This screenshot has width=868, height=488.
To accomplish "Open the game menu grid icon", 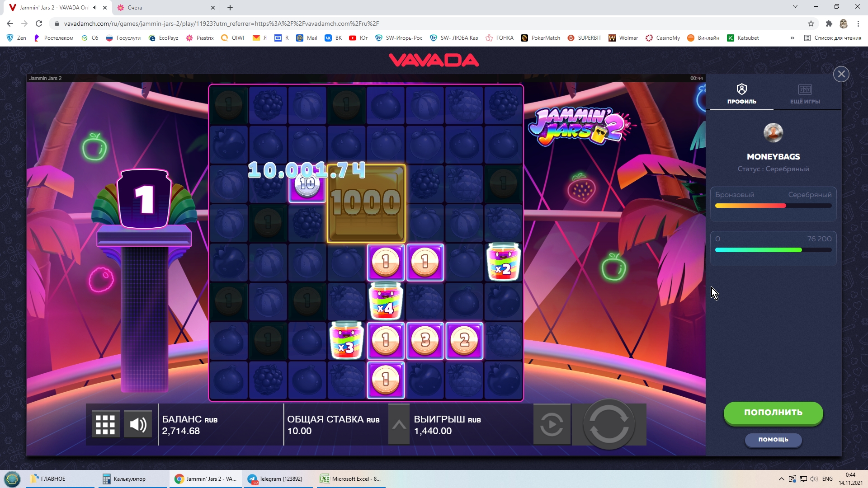I will [x=105, y=424].
